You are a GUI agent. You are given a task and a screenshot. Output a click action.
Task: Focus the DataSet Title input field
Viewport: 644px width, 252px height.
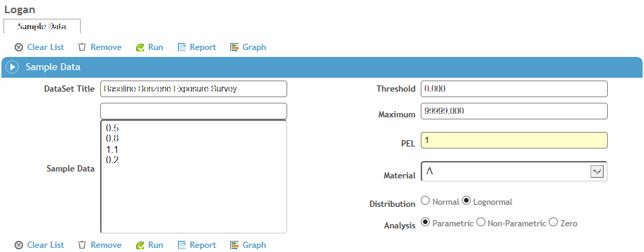point(193,89)
